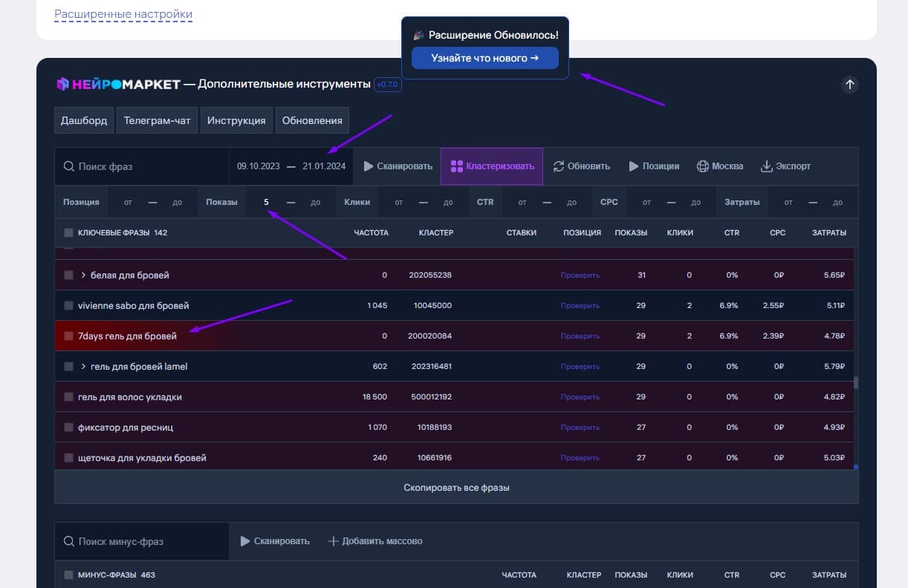Screen dimensions: 908x588
Task: Run the Кластеризовать tool
Action: click(492, 166)
